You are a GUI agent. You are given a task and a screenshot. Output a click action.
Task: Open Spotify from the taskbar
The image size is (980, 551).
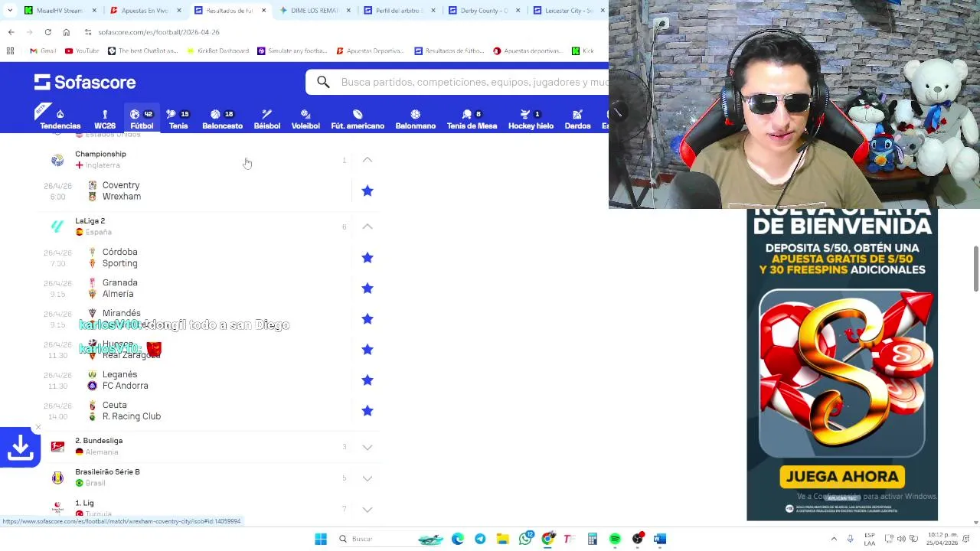click(615, 539)
